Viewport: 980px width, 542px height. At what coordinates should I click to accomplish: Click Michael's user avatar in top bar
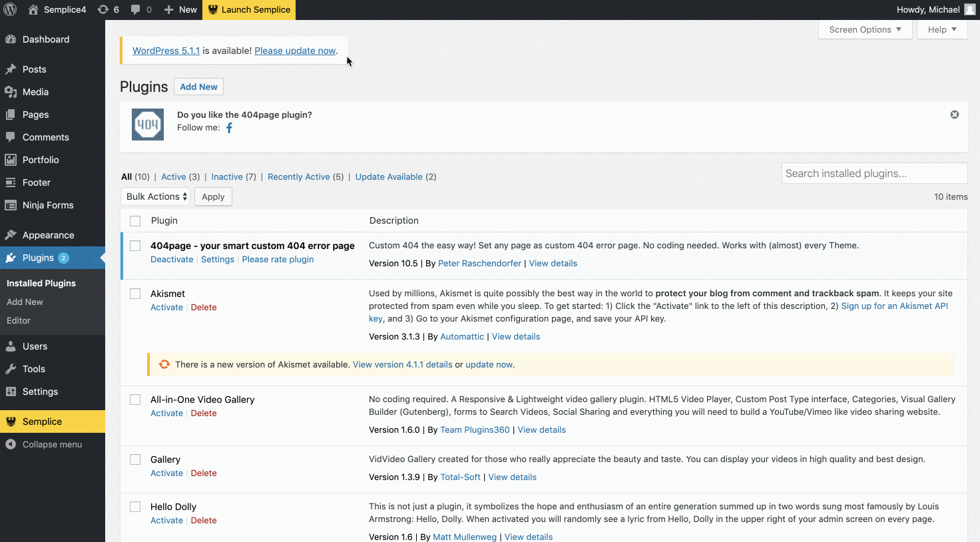969,10
